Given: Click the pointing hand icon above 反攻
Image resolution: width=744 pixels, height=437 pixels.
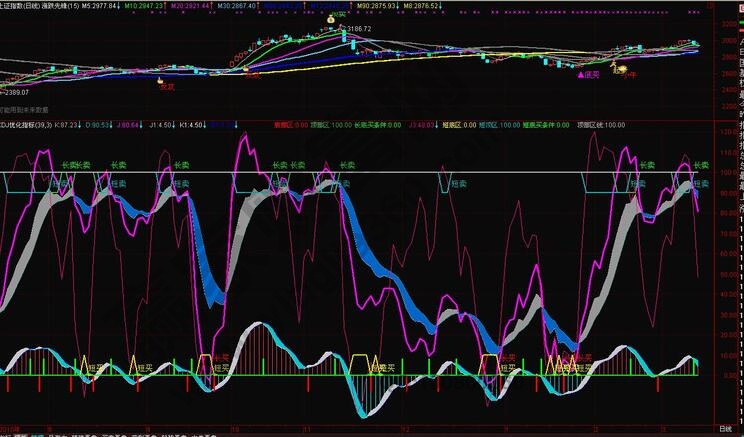Looking at the screenshot, I should coord(158,77).
